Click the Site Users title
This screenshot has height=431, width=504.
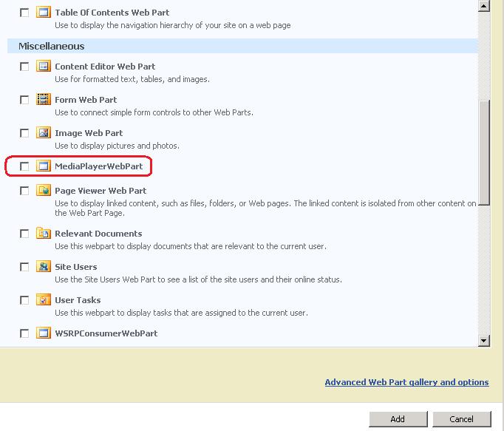pos(76,267)
